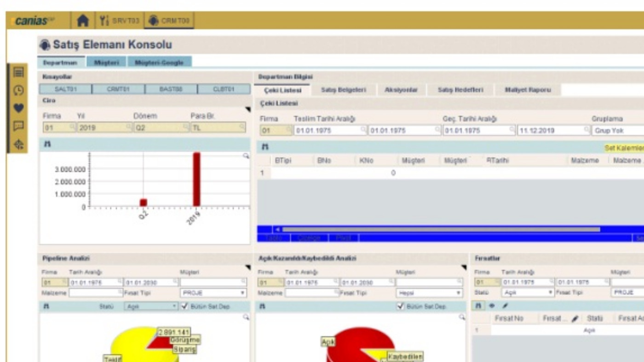Image resolution: width=644 pixels, height=362 pixels.
Task: Click binoculars icon in Çeki Listesi toolbar
Action: click(x=265, y=147)
